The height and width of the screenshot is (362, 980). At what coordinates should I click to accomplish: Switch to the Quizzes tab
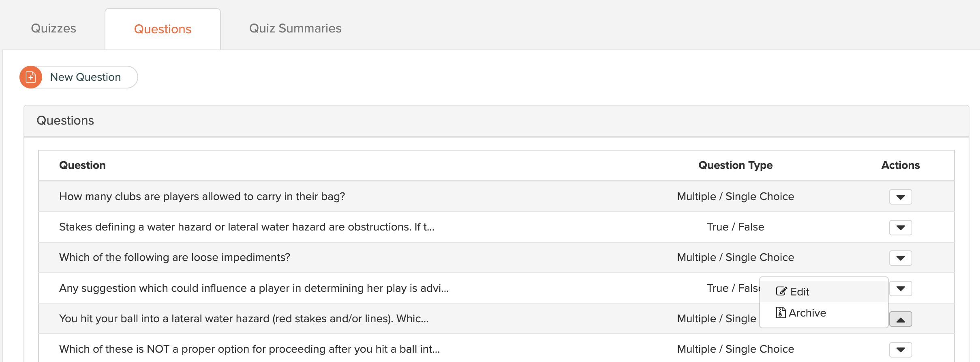53,28
